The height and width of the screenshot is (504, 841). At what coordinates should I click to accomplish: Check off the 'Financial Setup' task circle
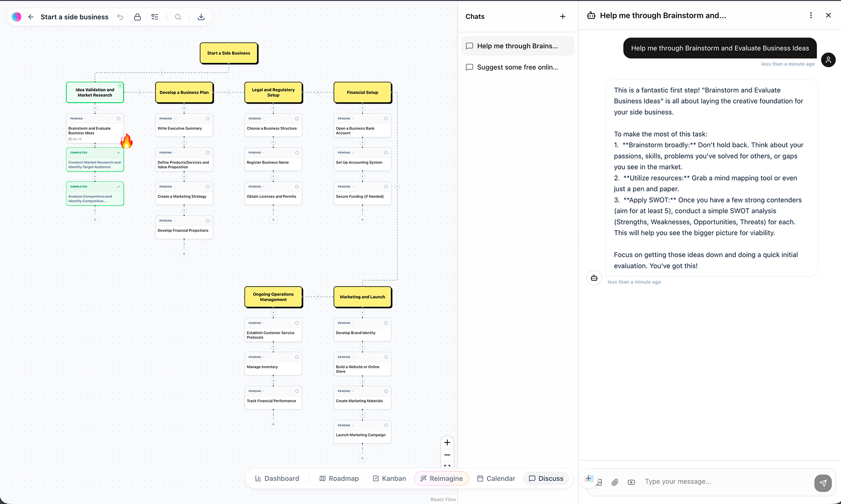(386, 118)
